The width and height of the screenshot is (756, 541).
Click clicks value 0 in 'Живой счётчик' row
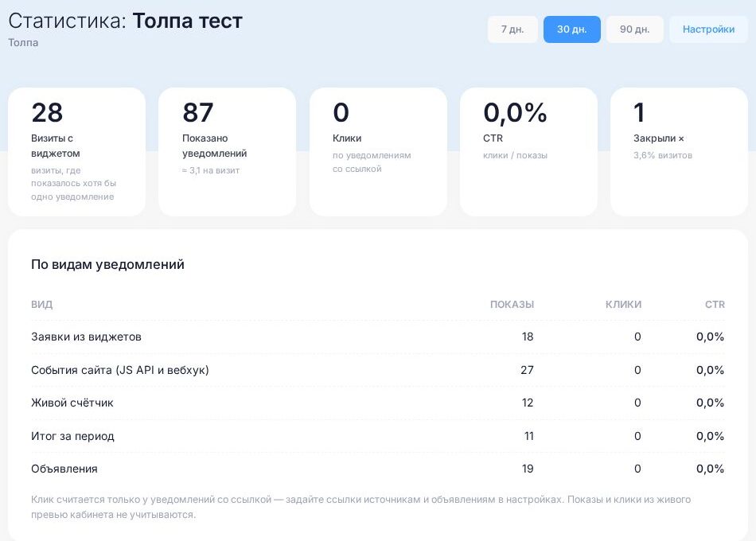point(637,403)
